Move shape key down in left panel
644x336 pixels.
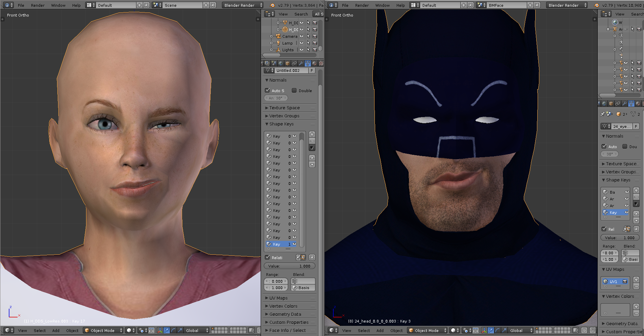pos(312,164)
